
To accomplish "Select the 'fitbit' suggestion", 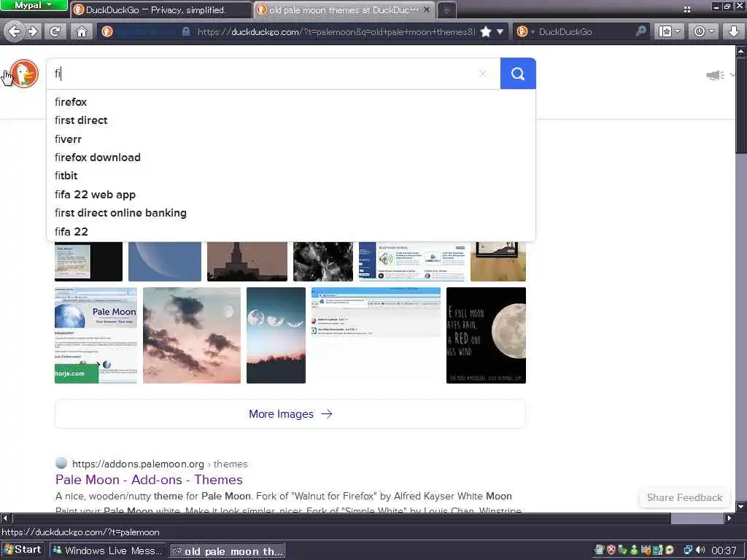I will (x=290, y=176).
